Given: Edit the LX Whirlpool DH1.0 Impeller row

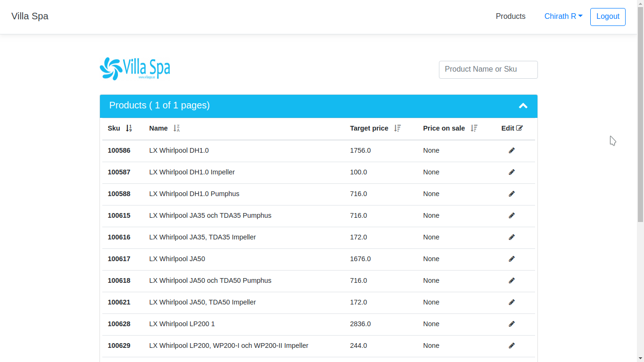Looking at the screenshot, I should tap(512, 172).
